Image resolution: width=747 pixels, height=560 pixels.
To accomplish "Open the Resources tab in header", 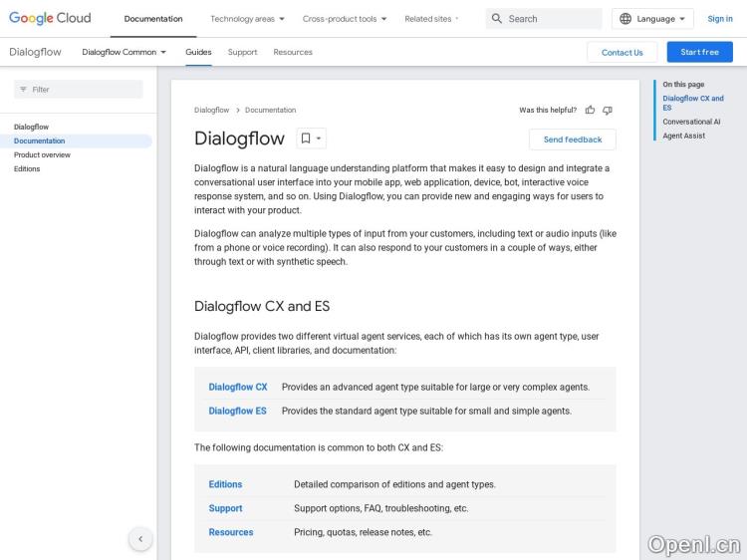I will point(293,52).
